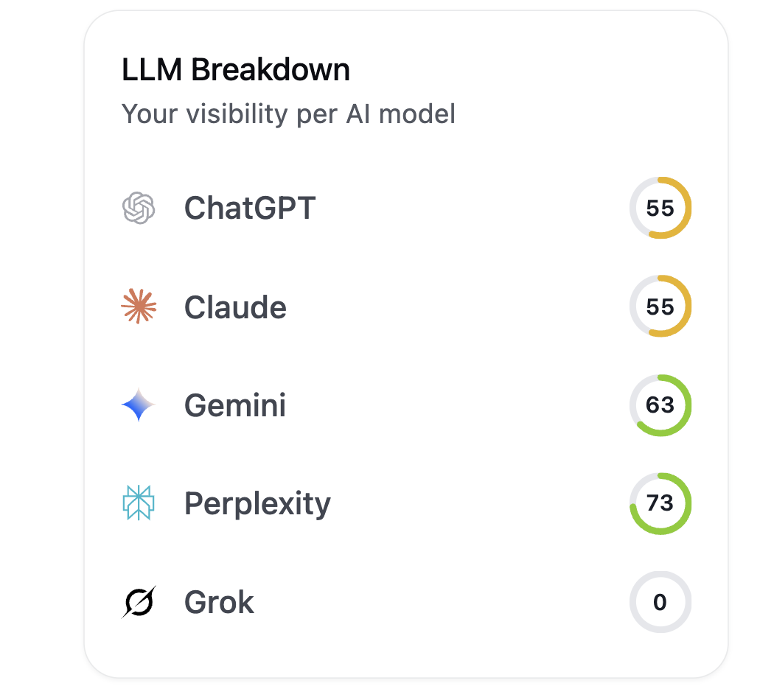This screenshot has width=774, height=700.
Task: Select the Claude starburst icon
Action: point(139,306)
